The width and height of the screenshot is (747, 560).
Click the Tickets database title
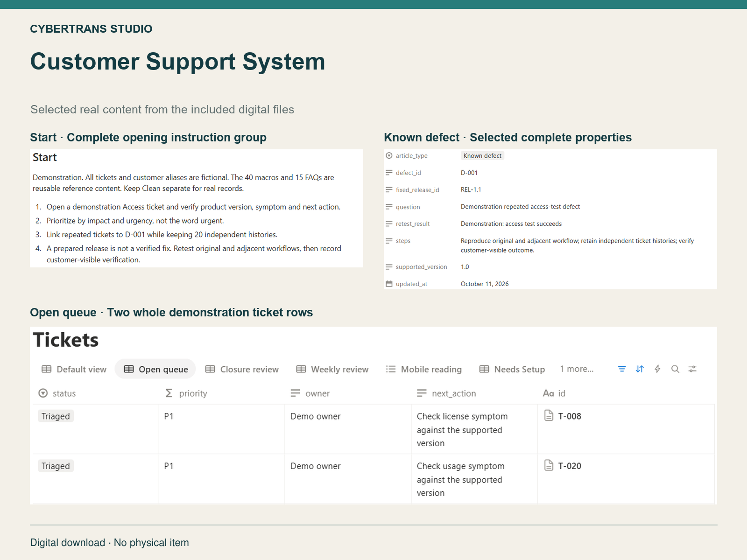tap(66, 340)
